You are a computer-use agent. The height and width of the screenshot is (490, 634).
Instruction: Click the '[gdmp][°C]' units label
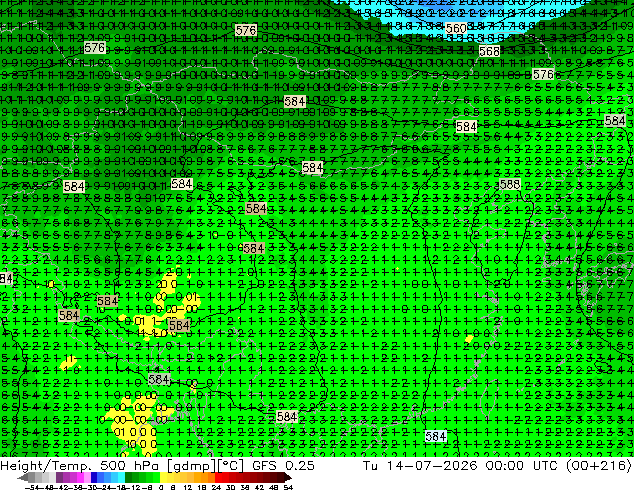(x=205, y=465)
